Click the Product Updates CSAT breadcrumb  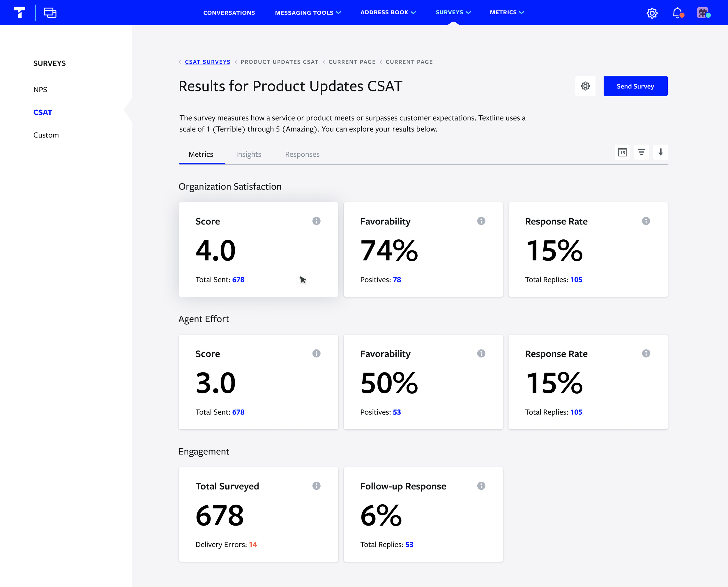(279, 62)
